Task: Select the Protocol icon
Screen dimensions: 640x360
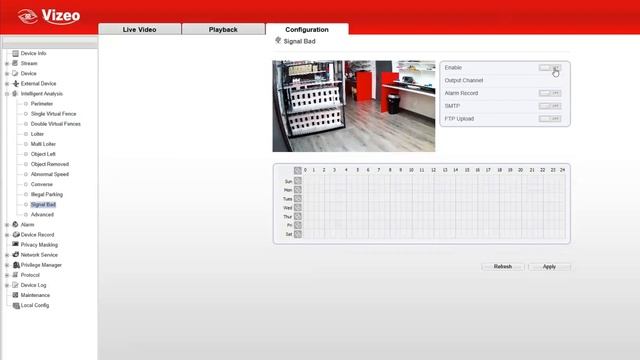Action: tap(16, 275)
